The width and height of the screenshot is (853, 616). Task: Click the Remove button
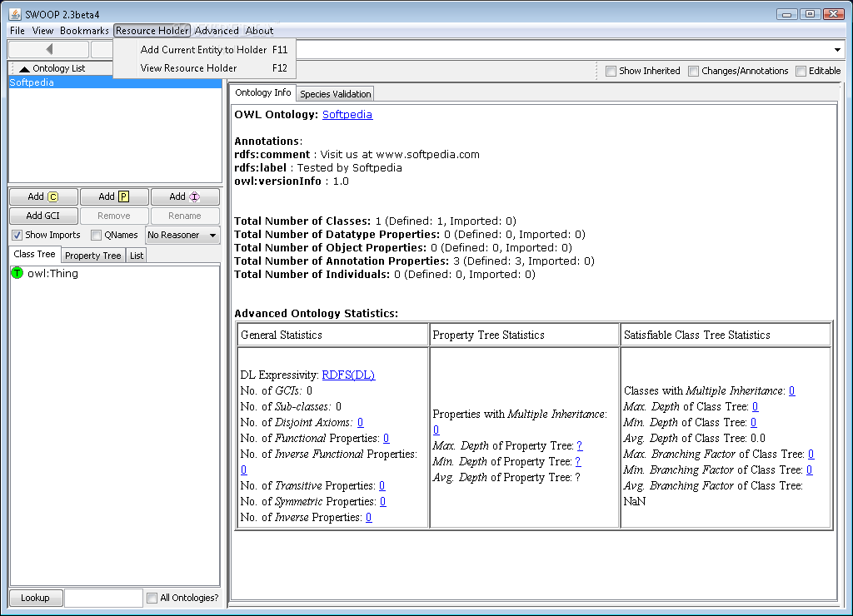pyautogui.click(x=114, y=216)
